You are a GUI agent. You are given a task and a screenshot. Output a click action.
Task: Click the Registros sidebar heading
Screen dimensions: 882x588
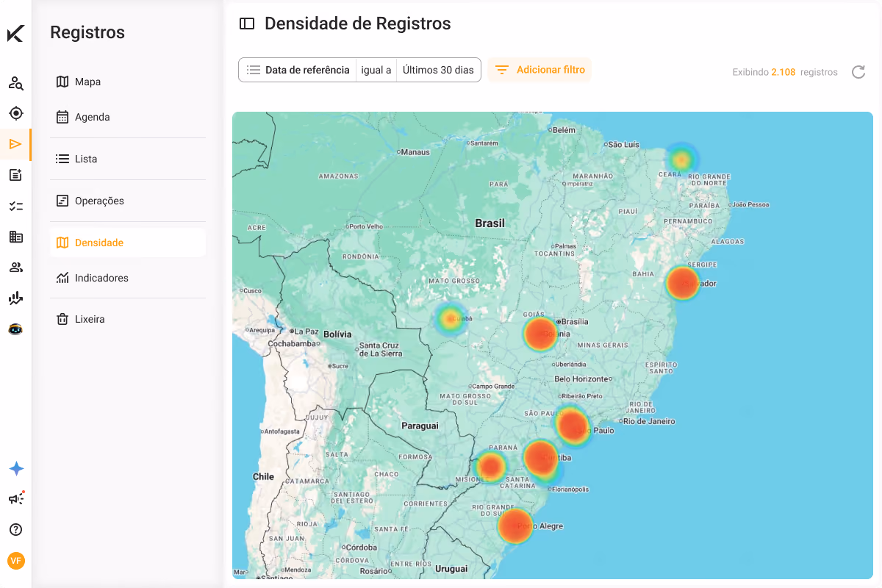click(x=87, y=32)
